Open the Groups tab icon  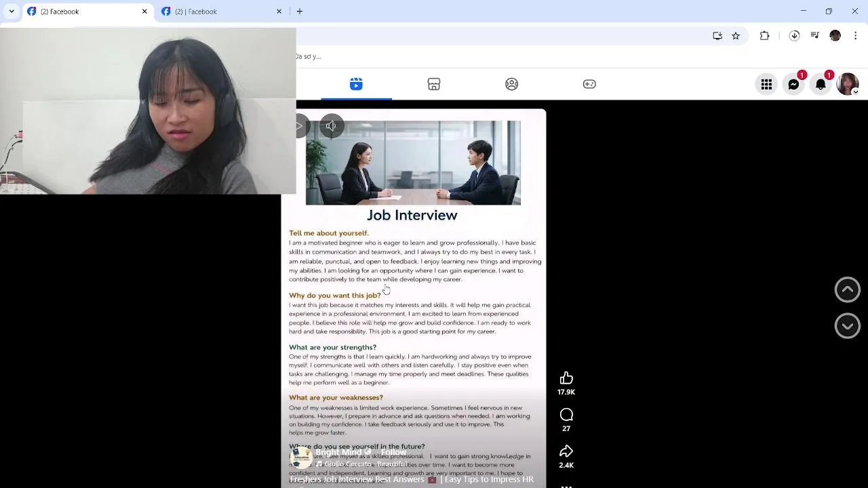[512, 84]
